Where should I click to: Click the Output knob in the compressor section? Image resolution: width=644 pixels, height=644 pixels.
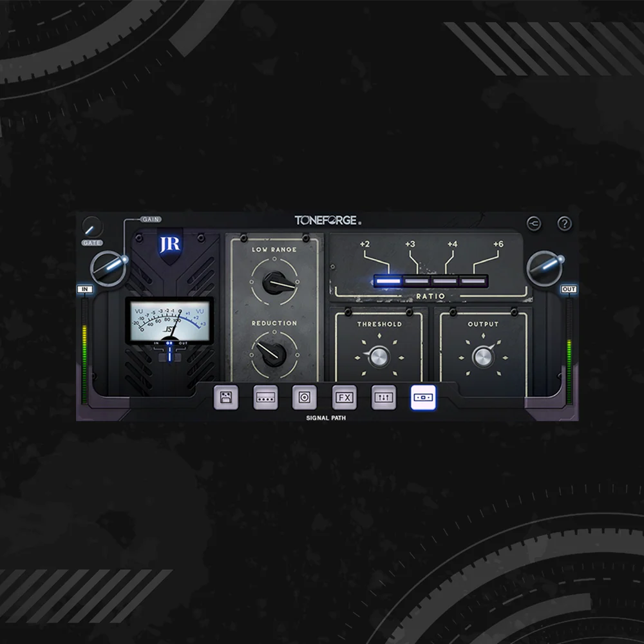[484, 356]
